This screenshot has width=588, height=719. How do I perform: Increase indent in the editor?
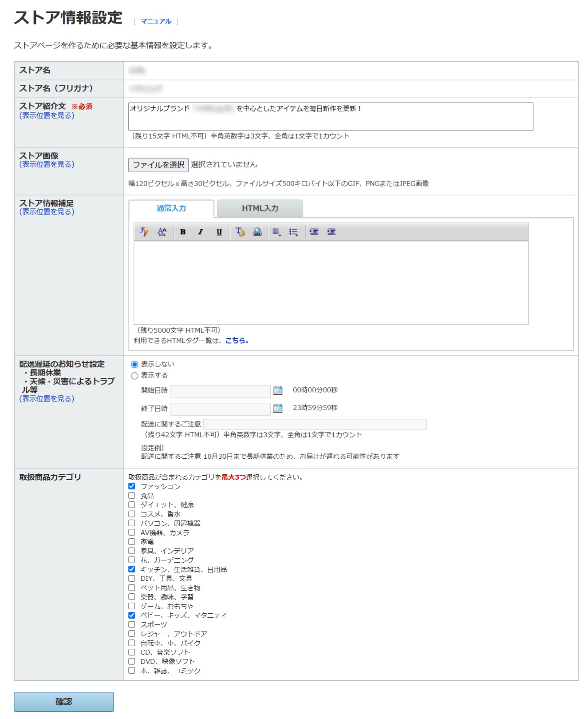coord(331,232)
